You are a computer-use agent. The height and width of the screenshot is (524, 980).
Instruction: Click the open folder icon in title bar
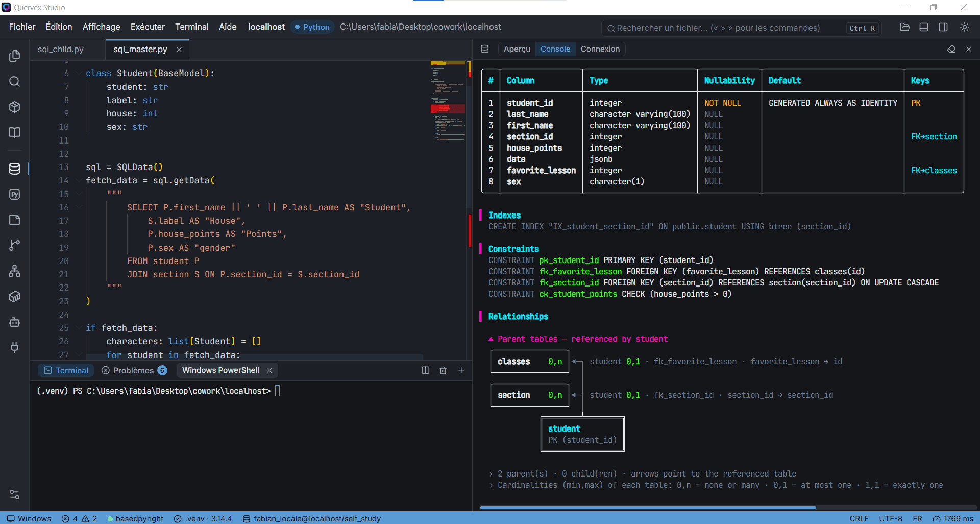coord(904,27)
